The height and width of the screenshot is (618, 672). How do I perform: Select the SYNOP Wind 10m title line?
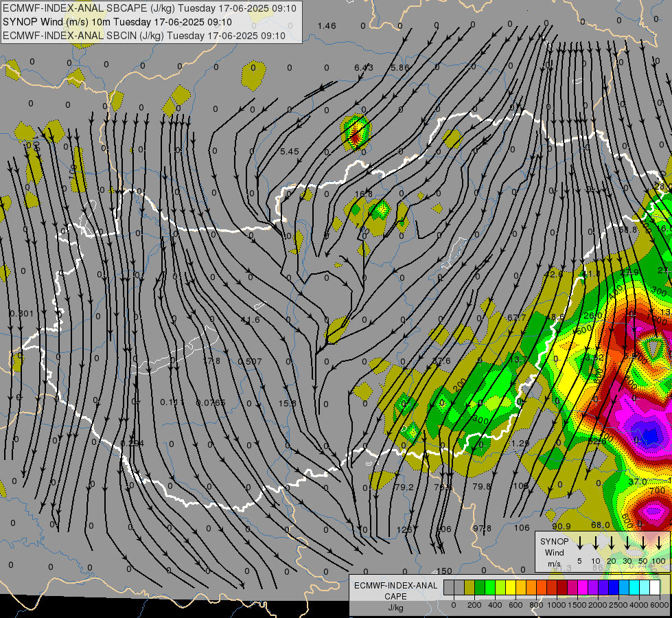click(117, 22)
